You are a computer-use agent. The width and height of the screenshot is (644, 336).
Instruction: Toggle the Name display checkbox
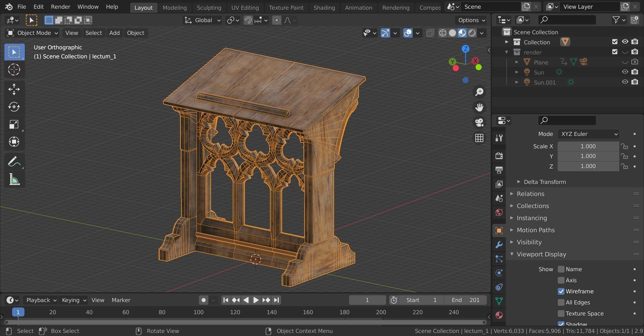point(561,269)
